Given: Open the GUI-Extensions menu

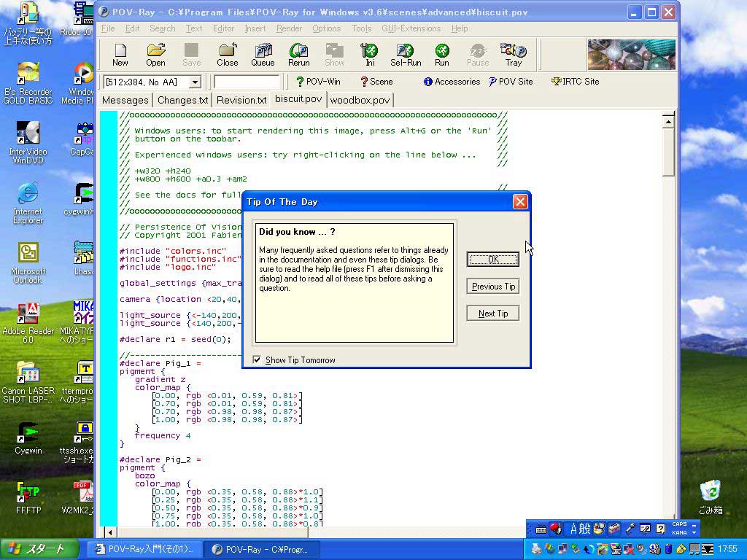Looking at the screenshot, I should 411,28.
